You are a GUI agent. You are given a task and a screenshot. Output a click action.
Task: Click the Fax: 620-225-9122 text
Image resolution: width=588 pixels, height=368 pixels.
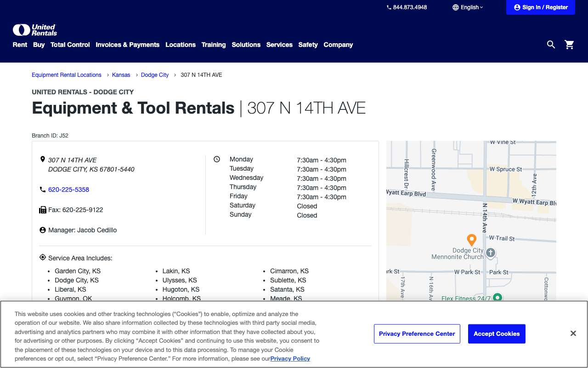75,210
